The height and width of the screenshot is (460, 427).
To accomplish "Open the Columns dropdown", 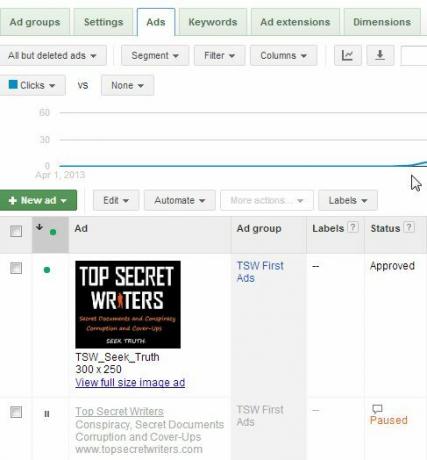I will (283, 55).
